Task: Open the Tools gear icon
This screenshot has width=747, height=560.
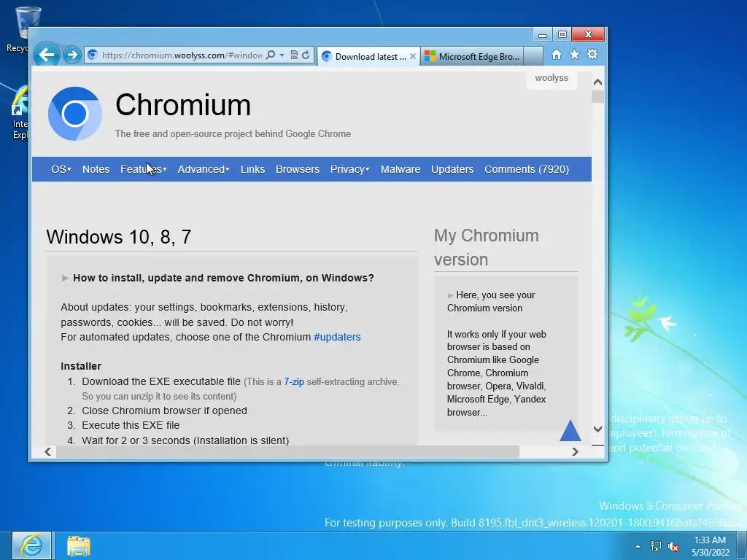Action: (x=592, y=54)
